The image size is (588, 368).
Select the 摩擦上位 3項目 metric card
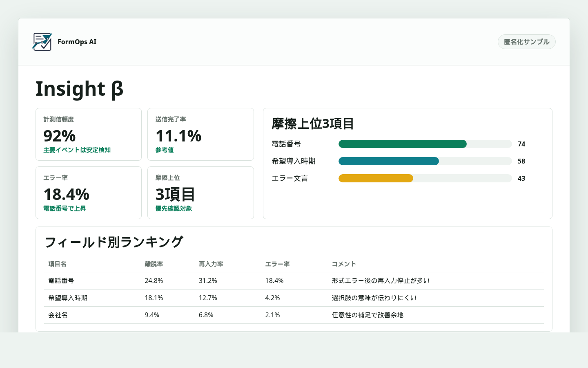coord(200,193)
